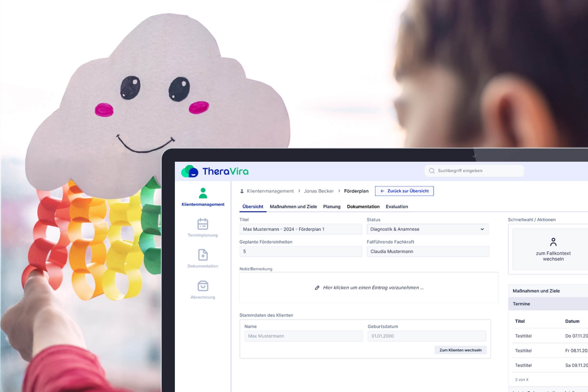Screen dimensions: 588x392
Task: Click the Titel input field
Action: 300,229
